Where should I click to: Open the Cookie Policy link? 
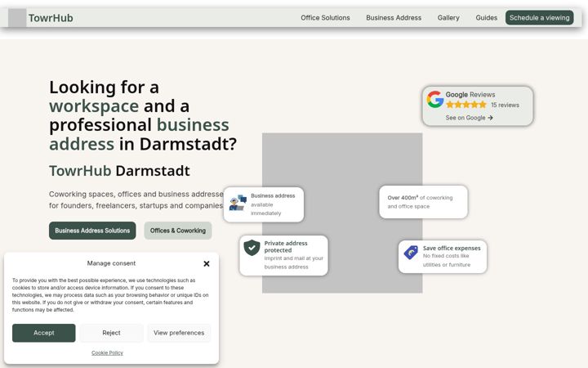click(107, 353)
